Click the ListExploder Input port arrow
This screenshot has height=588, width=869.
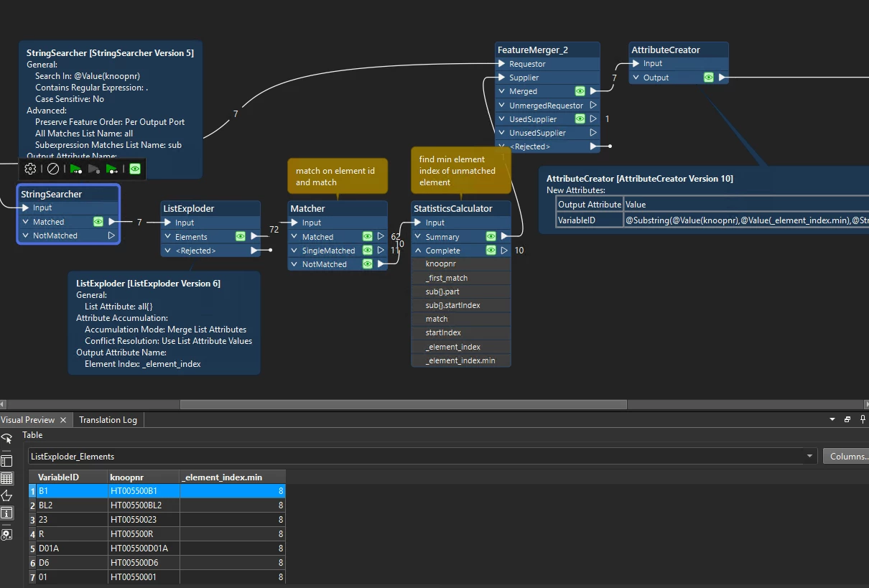(168, 223)
